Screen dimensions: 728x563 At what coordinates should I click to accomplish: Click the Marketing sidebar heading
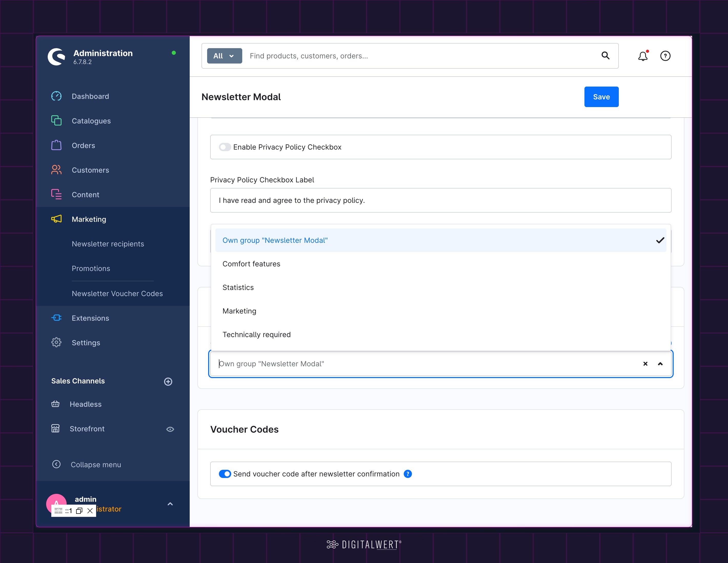point(89,219)
